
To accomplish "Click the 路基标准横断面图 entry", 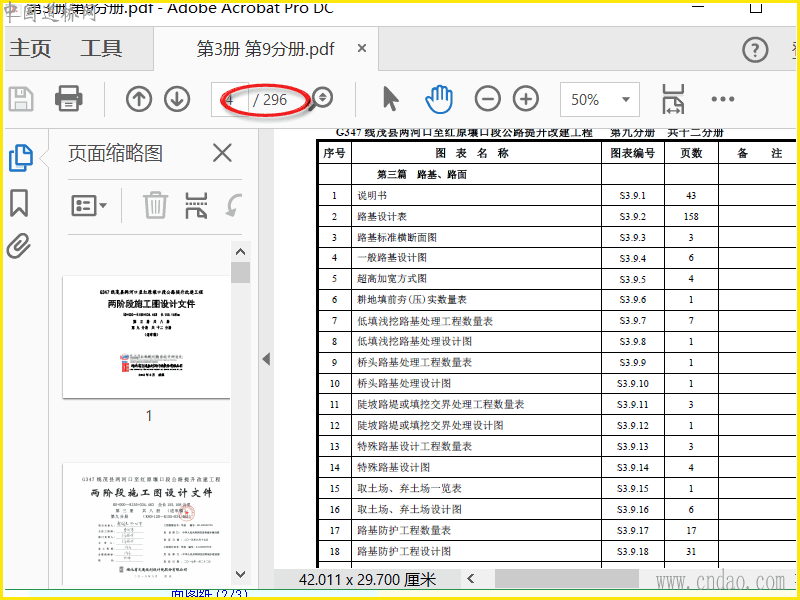I will 397,237.
